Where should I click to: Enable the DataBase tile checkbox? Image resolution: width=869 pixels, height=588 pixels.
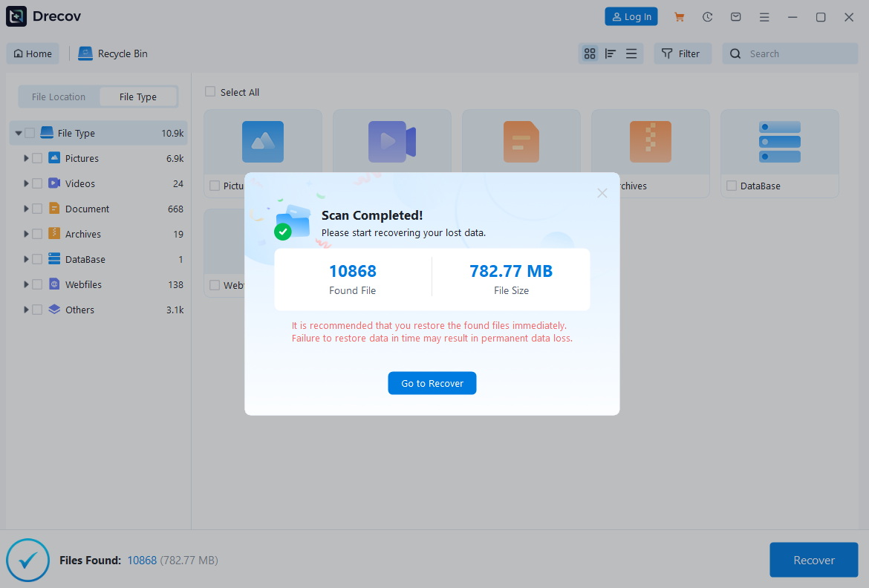[x=732, y=186]
